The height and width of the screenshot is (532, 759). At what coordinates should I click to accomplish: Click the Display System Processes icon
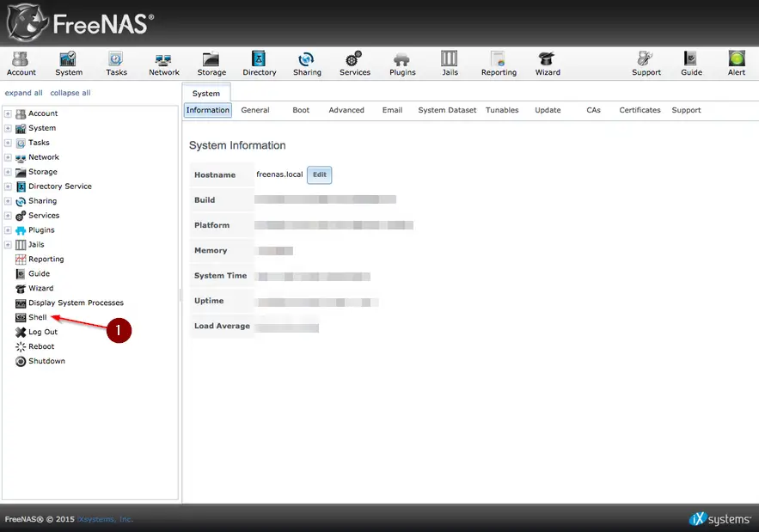pyautogui.click(x=21, y=303)
